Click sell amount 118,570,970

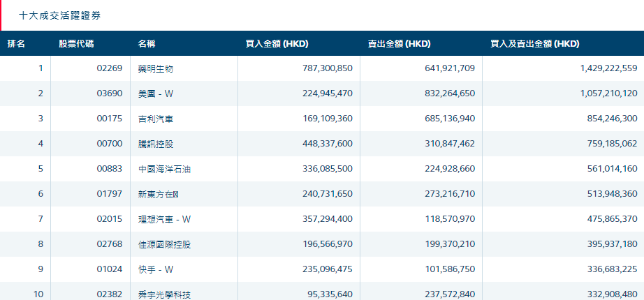pos(450,219)
